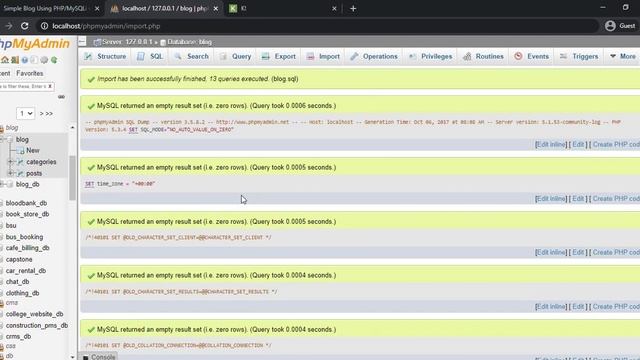
Task: Click the Server 127.0.0.1 breadcrumb icon
Action: tap(97, 42)
